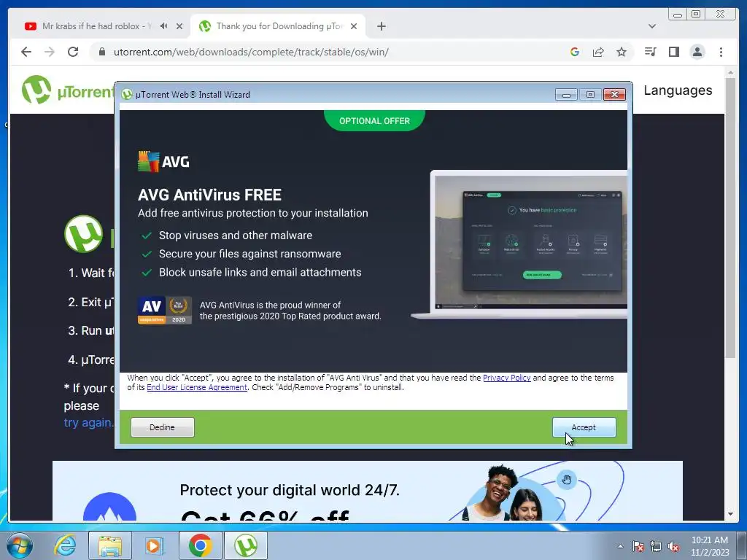This screenshot has width=747, height=560.
Task: Click the OPTIONAL OFFER green badge
Action: coord(374,120)
